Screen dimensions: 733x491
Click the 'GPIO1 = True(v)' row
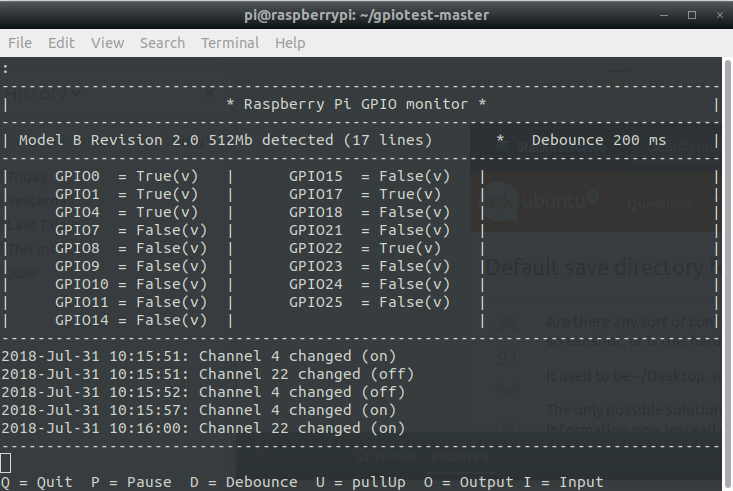(x=127, y=194)
